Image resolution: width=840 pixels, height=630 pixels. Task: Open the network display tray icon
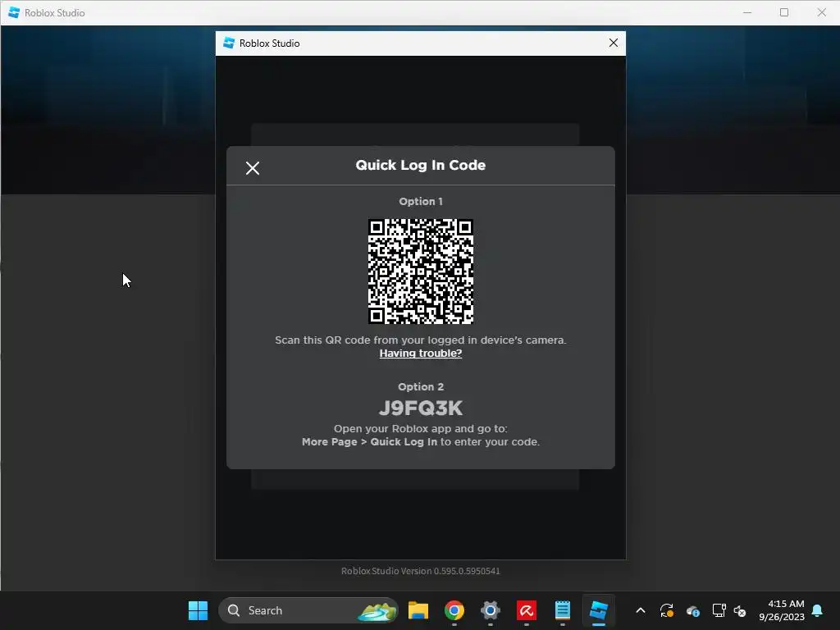(x=719, y=610)
